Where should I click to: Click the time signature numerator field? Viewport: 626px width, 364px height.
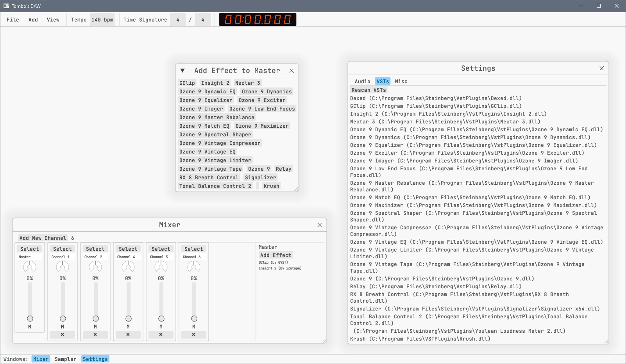click(178, 20)
